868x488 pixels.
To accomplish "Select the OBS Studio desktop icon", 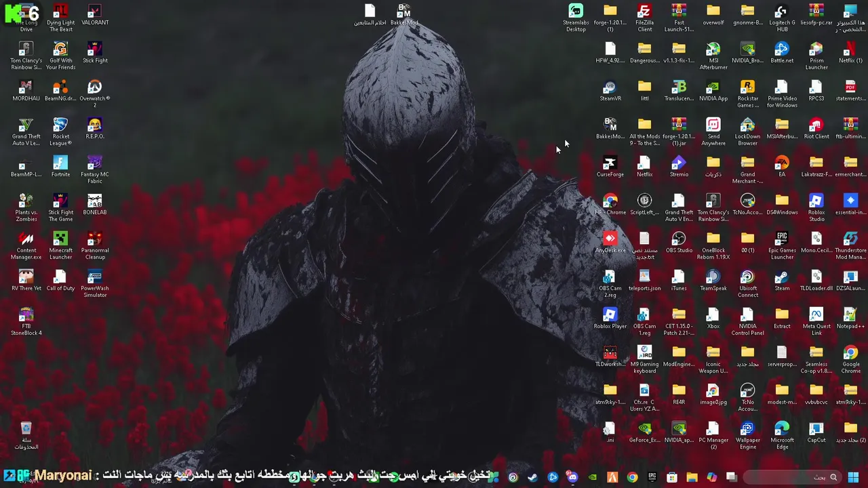I will [x=679, y=243].
